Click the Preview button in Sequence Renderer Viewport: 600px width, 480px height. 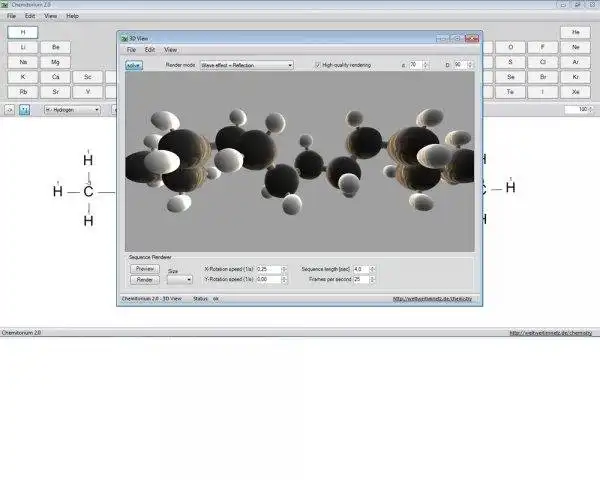tap(145, 269)
